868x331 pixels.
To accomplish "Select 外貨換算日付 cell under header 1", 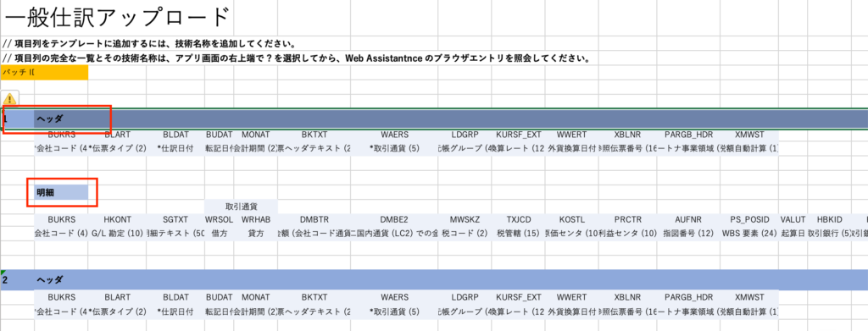I will 572,149.
